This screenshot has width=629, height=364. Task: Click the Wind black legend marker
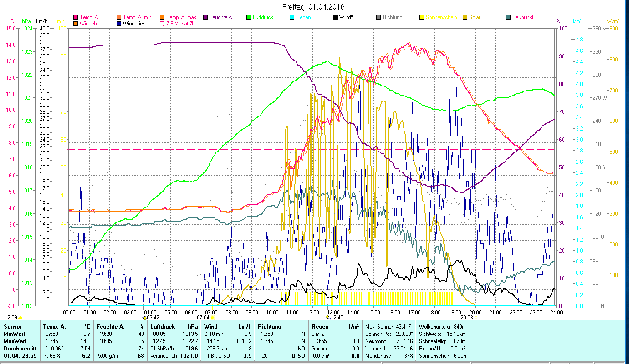[335, 17]
